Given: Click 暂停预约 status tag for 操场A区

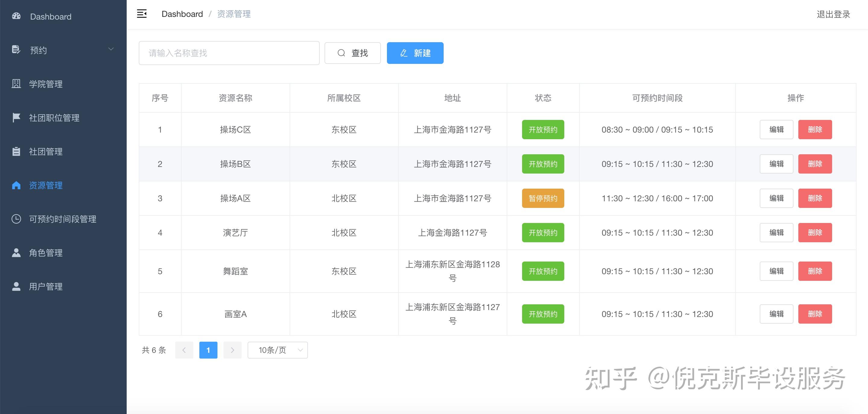Looking at the screenshot, I should [x=543, y=198].
